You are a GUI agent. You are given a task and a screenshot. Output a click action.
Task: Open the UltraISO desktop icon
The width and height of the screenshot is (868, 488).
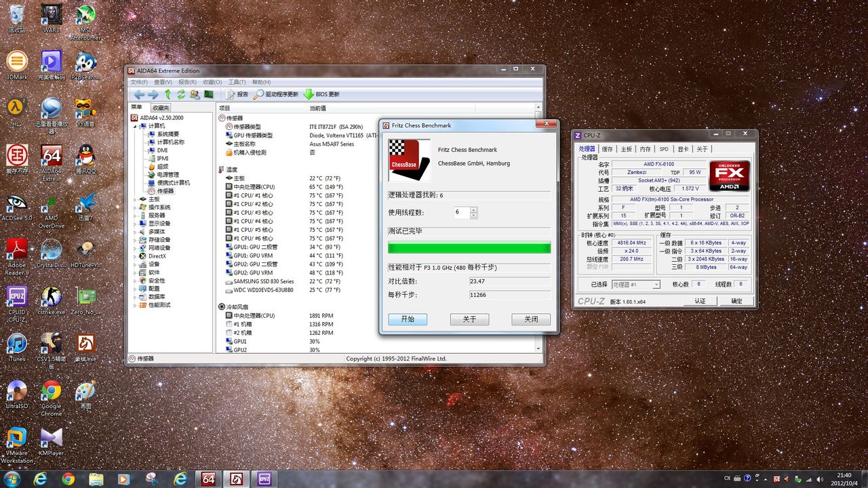[x=17, y=394]
